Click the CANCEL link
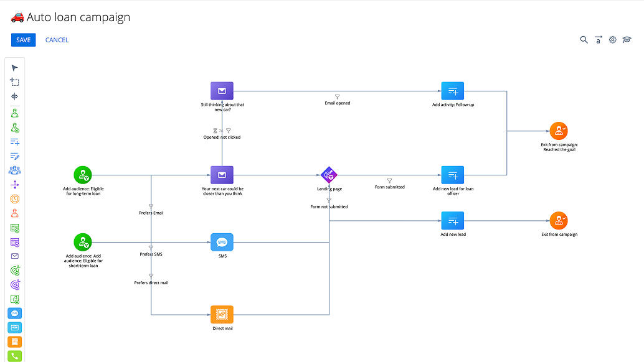Viewport: 644px width, 362px height. [57, 40]
